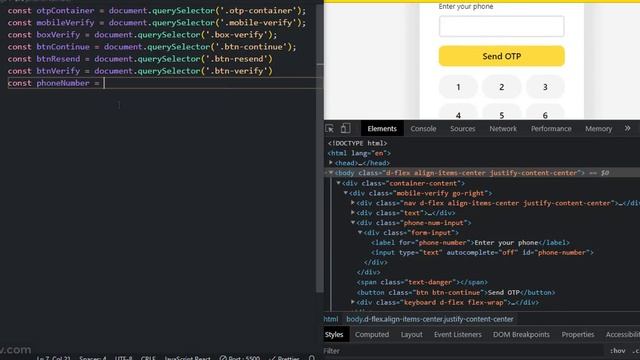
Task: Tap keypad digit 3
Action: pyautogui.click(x=545, y=87)
